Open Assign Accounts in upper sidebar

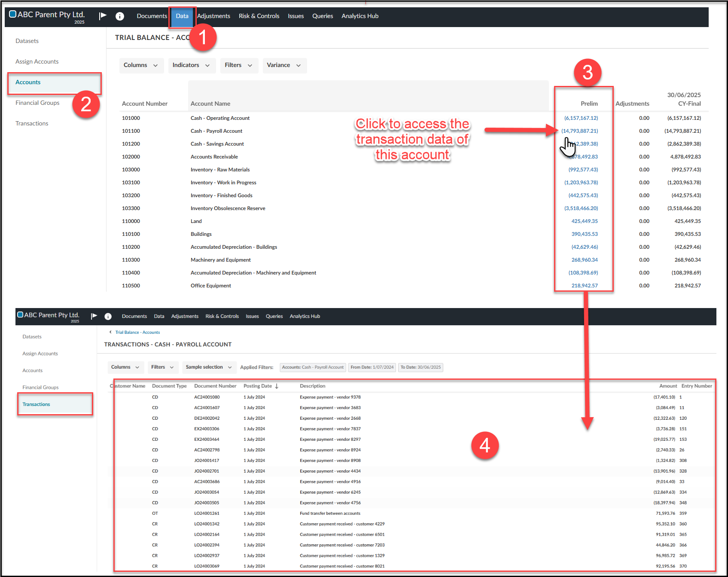tap(37, 61)
